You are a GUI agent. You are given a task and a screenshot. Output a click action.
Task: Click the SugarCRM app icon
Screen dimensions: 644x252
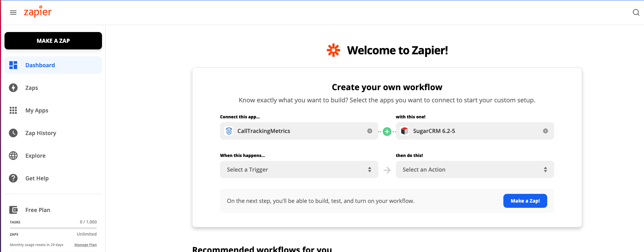tap(405, 131)
